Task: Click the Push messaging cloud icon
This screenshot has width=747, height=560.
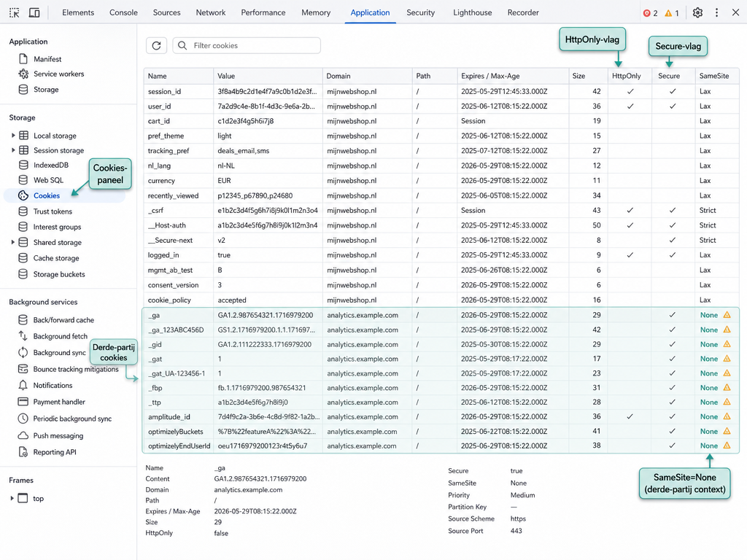Action: [x=23, y=436]
